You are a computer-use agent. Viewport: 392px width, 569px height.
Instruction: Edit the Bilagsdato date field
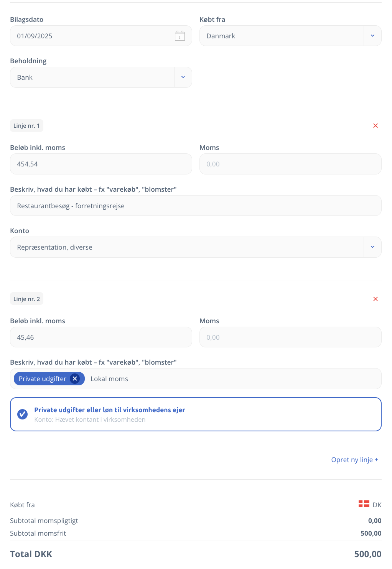(101, 36)
